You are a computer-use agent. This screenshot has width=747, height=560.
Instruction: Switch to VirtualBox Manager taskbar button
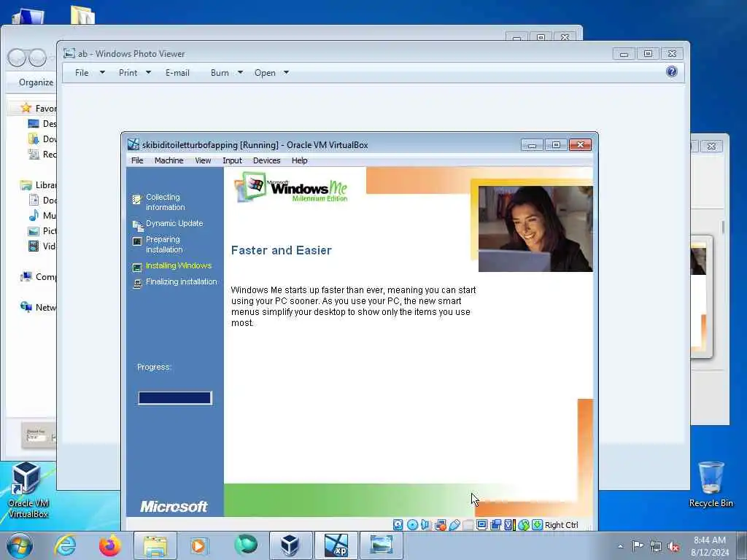(x=290, y=545)
